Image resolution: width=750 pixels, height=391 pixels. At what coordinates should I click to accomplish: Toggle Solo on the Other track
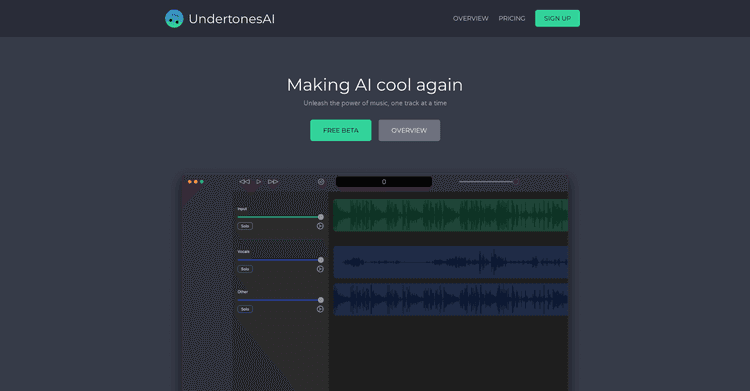pos(245,309)
